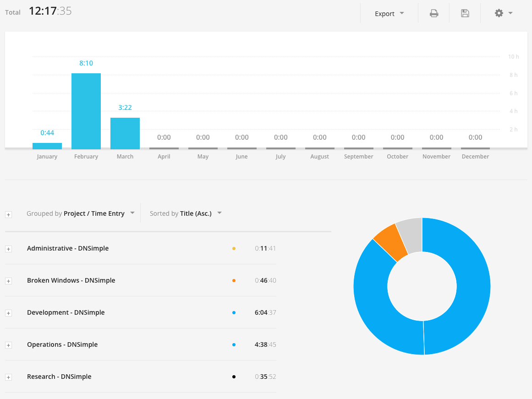The image size is (532, 399).
Task: Click the save report floppy icon
Action: point(465,14)
